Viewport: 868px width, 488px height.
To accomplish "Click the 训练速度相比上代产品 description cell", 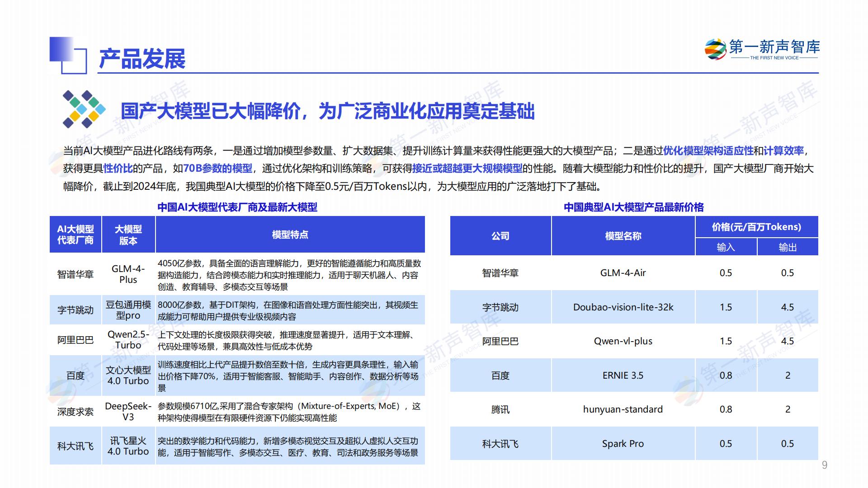I will coord(290,376).
